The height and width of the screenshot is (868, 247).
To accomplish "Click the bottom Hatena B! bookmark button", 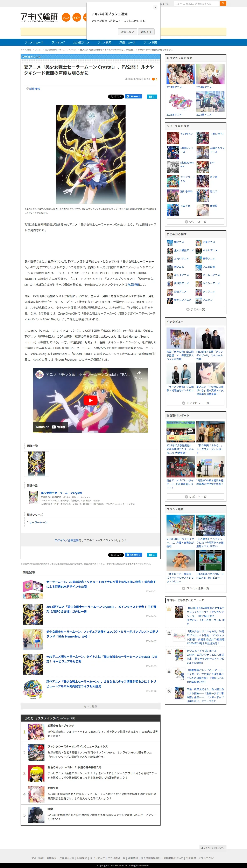I will click(152, 555).
